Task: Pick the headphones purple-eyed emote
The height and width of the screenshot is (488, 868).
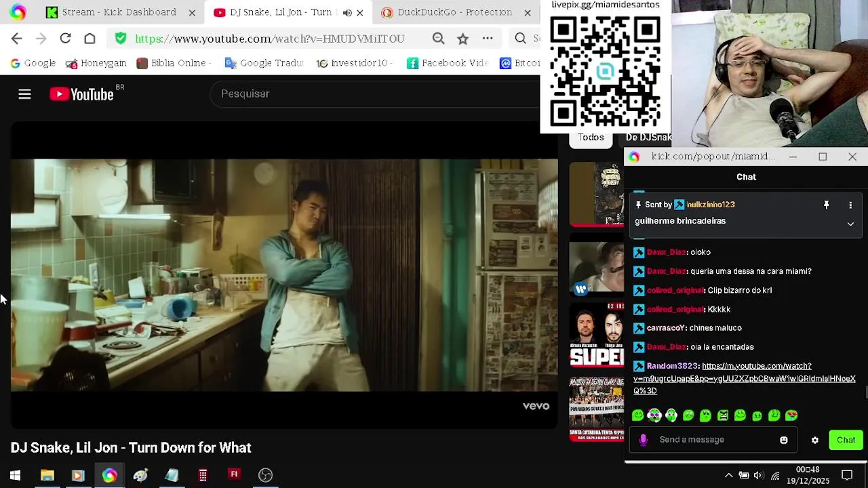Action: (654, 415)
